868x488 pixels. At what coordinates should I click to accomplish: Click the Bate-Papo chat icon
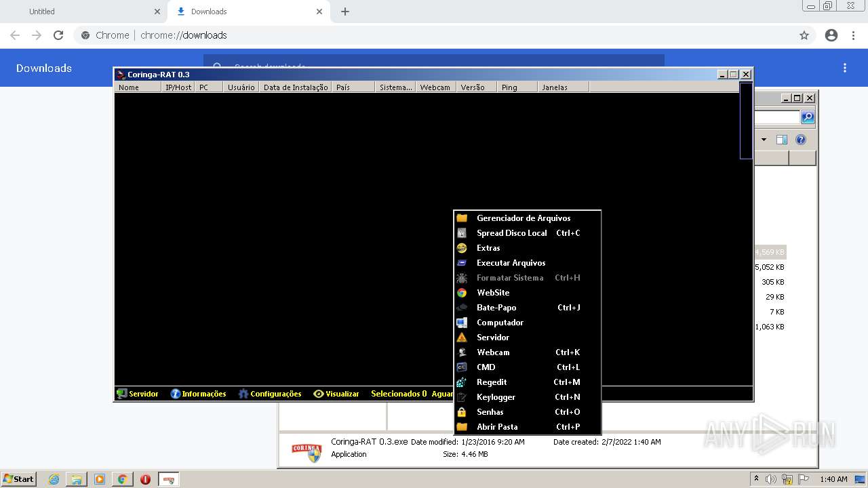(462, 308)
